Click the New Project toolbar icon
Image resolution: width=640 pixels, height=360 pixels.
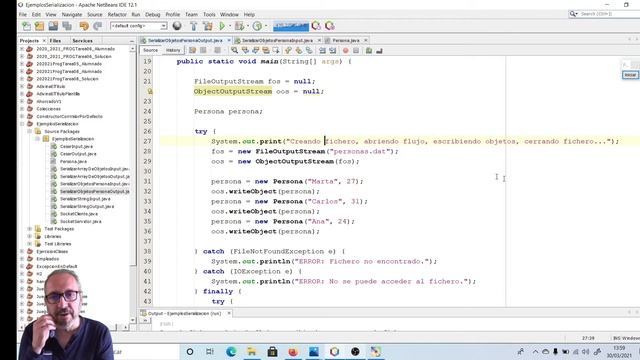[x=40, y=26]
